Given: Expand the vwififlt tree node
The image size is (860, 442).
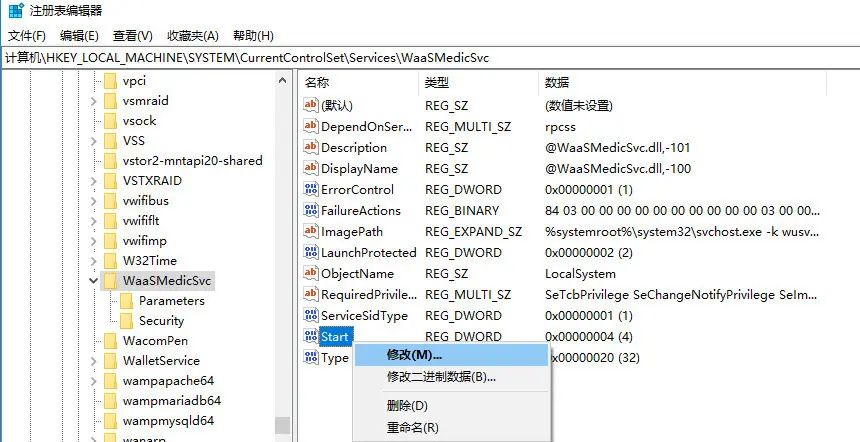Looking at the screenshot, I should pyautogui.click(x=93, y=221).
